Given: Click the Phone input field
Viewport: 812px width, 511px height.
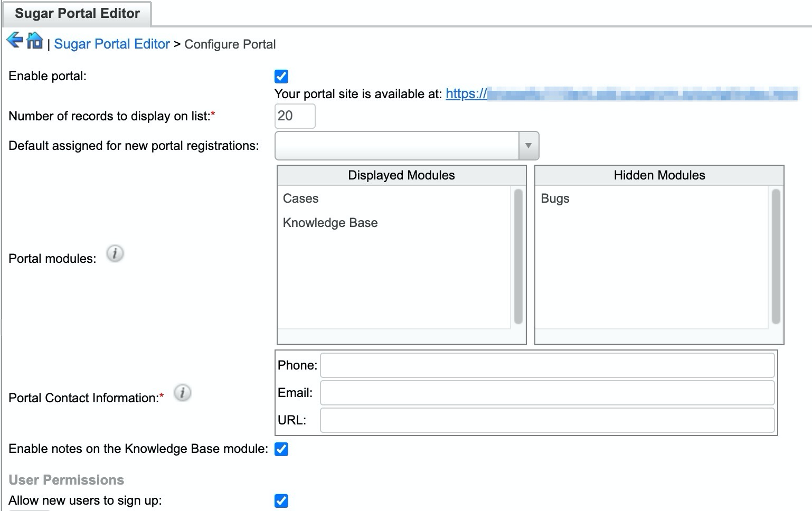Looking at the screenshot, I should (x=547, y=365).
